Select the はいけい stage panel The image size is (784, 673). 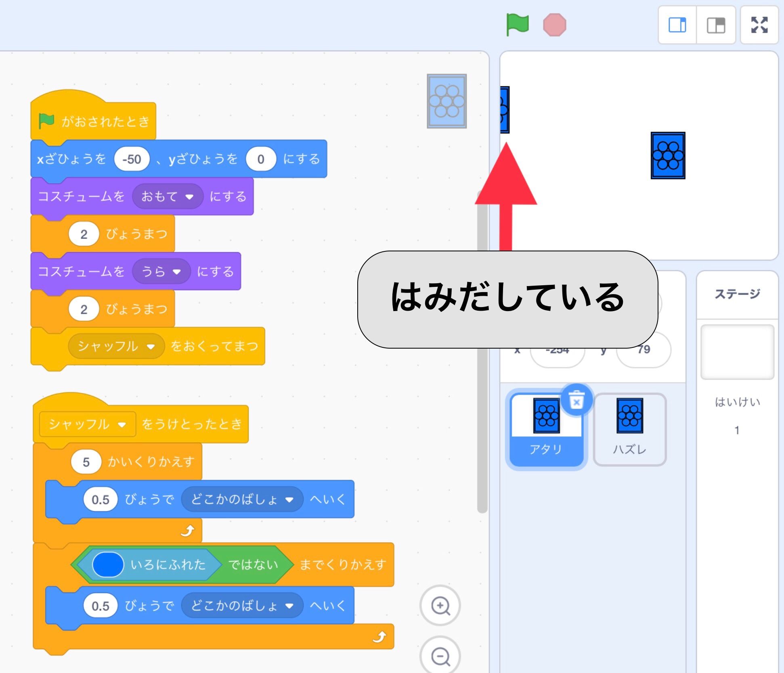(737, 351)
